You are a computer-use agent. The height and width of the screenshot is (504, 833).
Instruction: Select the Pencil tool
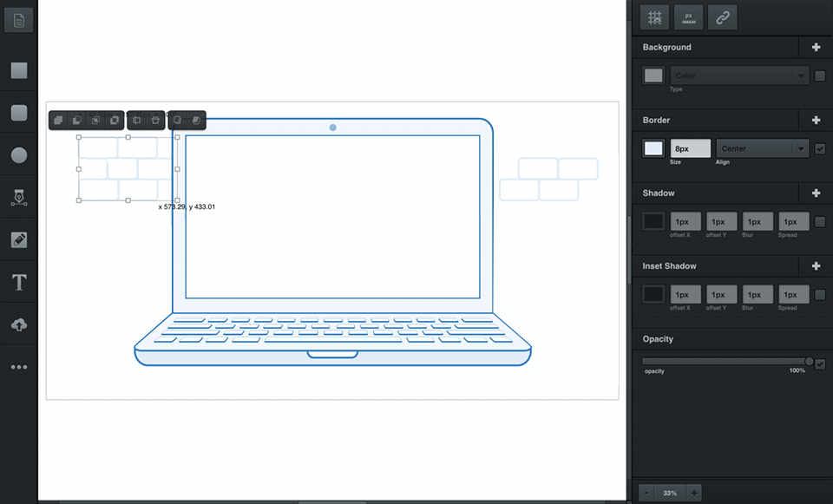(18, 239)
